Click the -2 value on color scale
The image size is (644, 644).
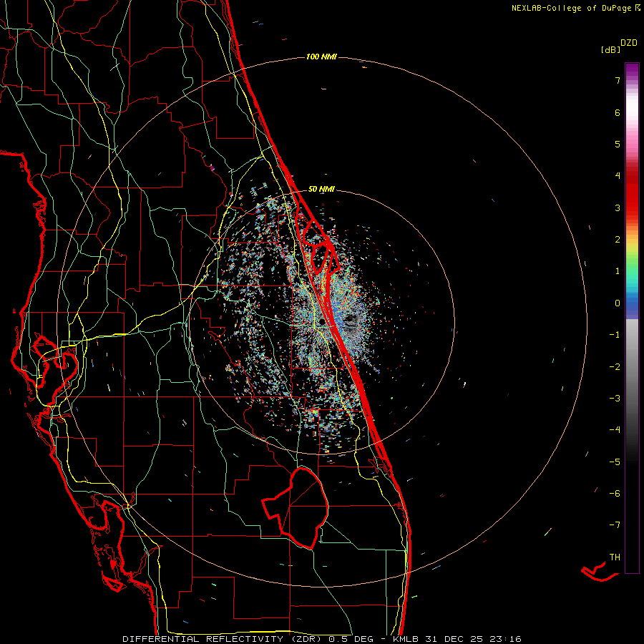tap(615, 367)
